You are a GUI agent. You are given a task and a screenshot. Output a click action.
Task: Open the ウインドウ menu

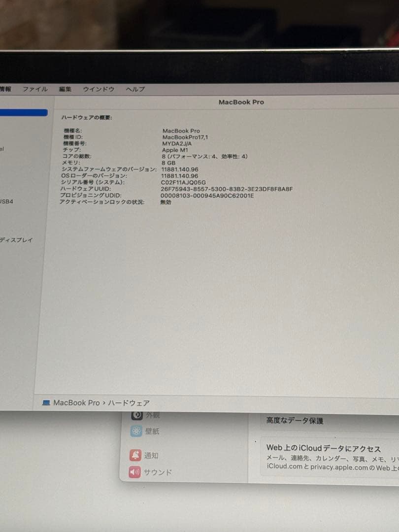(99, 89)
